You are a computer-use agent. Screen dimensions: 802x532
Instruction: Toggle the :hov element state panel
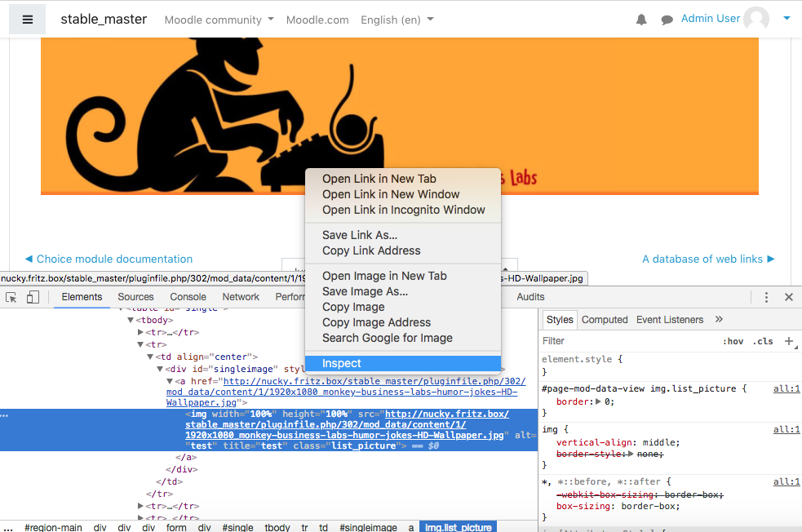733,341
